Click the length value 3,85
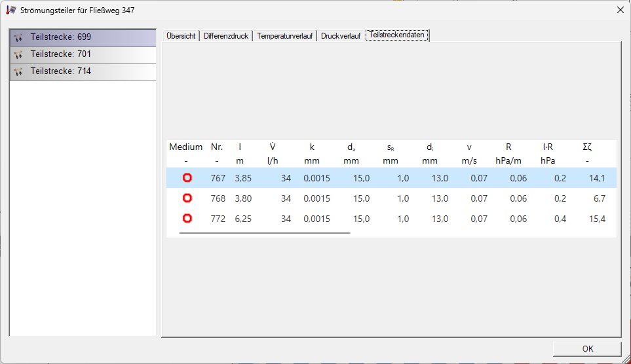 point(243,178)
